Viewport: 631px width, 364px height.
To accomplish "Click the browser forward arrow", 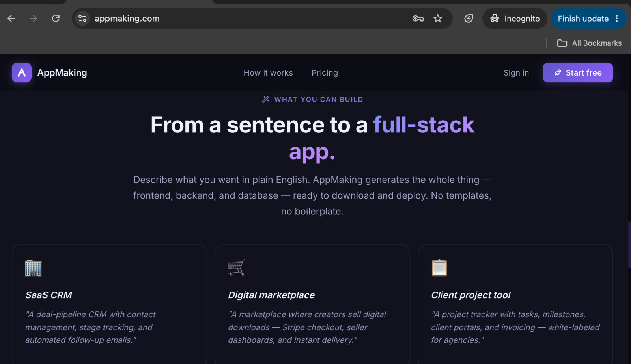I will click(34, 19).
